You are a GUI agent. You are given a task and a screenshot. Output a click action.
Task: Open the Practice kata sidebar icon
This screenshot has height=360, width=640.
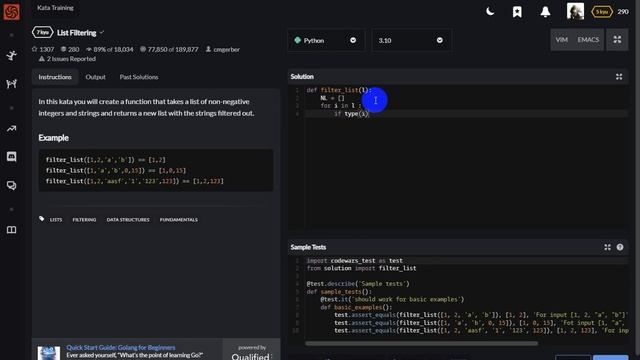coord(11,55)
